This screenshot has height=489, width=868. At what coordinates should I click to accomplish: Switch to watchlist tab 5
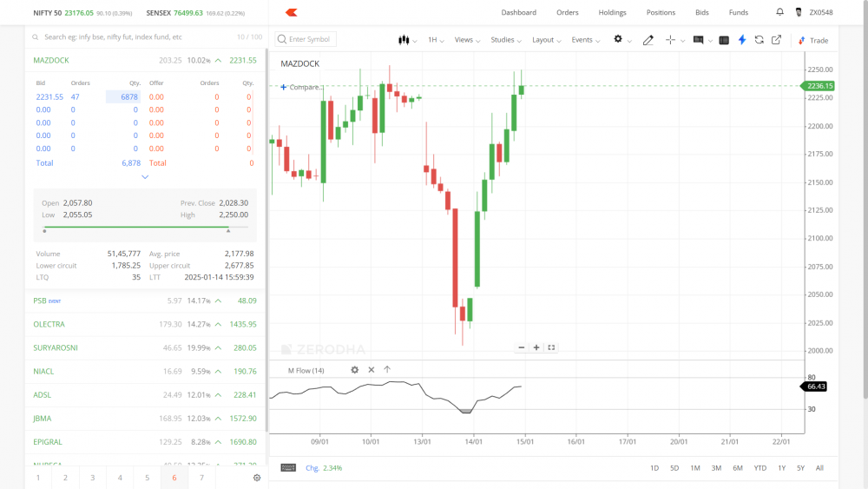coord(147,478)
